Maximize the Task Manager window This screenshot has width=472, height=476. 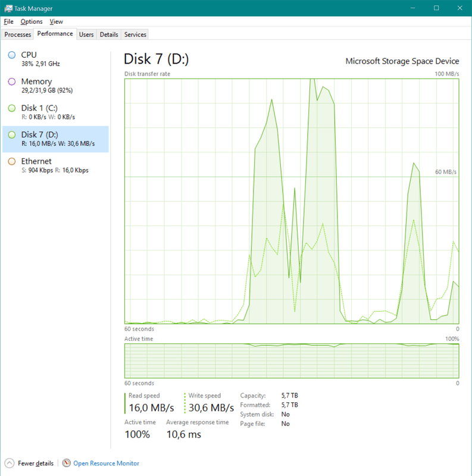tap(436, 8)
